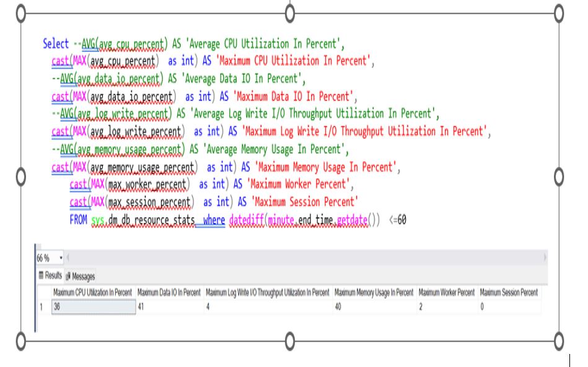Viewport: 588px width, 367px height.
Task: Click the left-middle resize handle of the picture
Action: (x=21, y=177)
